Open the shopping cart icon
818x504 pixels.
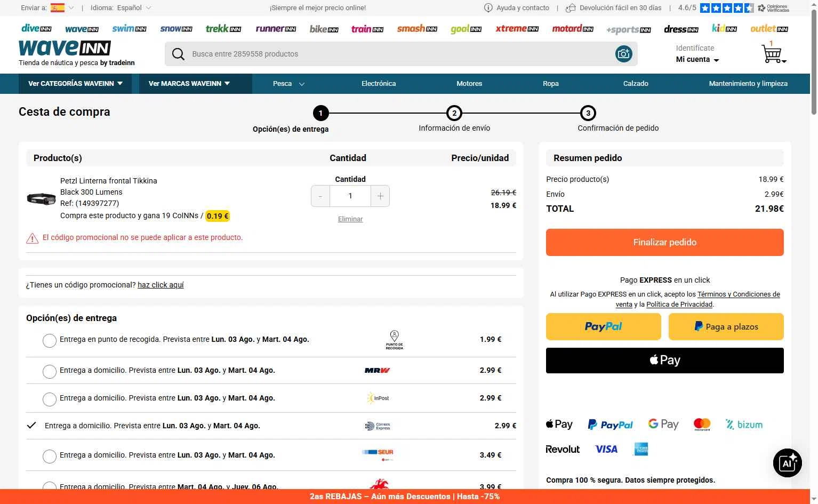pos(773,53)
